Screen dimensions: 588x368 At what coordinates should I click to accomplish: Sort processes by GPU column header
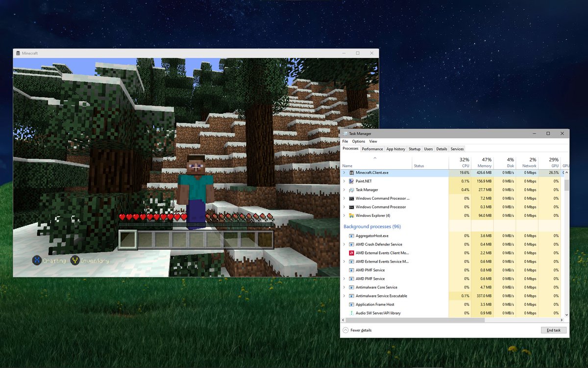click(549, 162)
